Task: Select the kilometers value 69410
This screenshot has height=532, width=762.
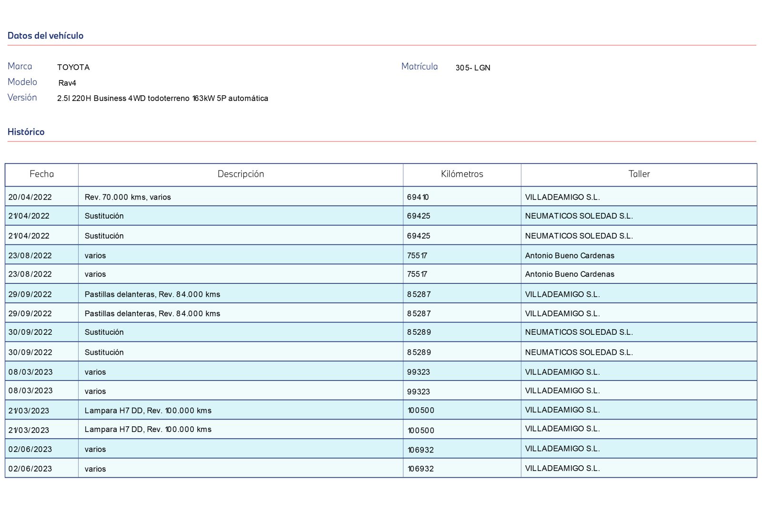Action: point(418,197)
